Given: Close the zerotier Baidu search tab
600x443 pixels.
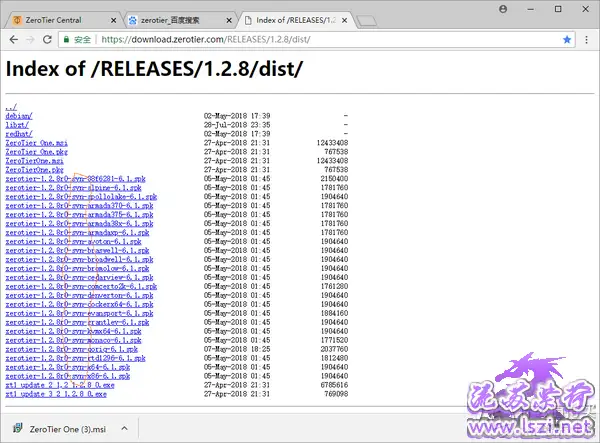Looking at the screenshot, I should coord(229,20).
